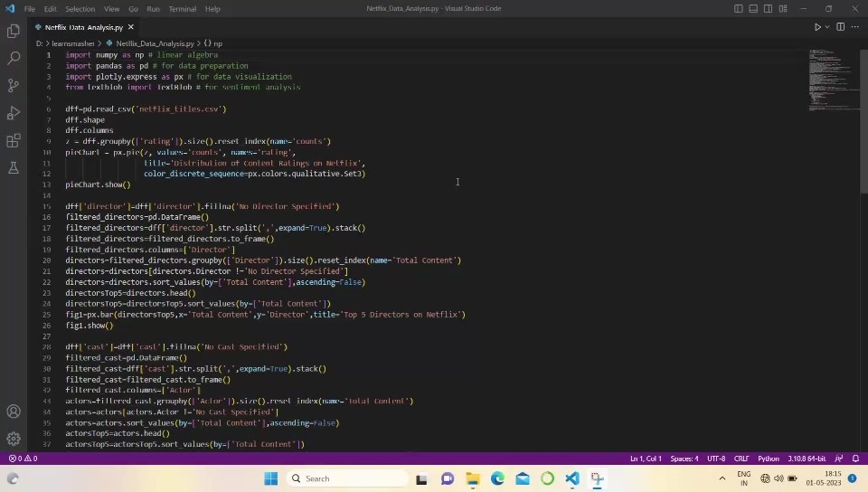
Task: Toggle the bottom panel visibility
Action: 753,9
